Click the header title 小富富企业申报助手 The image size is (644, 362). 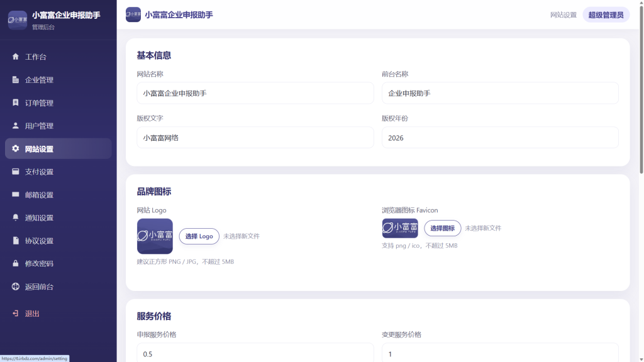click(x=179, y=15)
